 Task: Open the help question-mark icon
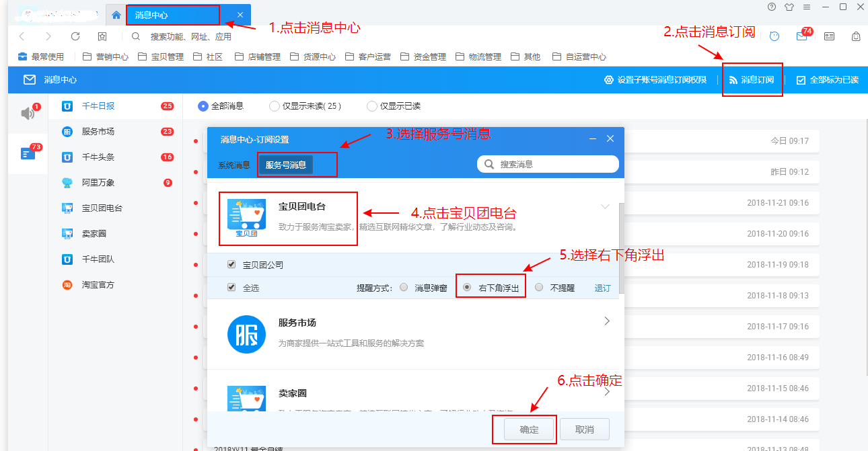(772, 7)
